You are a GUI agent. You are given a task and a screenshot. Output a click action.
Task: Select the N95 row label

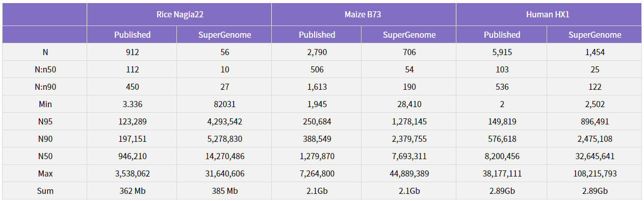pos(45,121)
